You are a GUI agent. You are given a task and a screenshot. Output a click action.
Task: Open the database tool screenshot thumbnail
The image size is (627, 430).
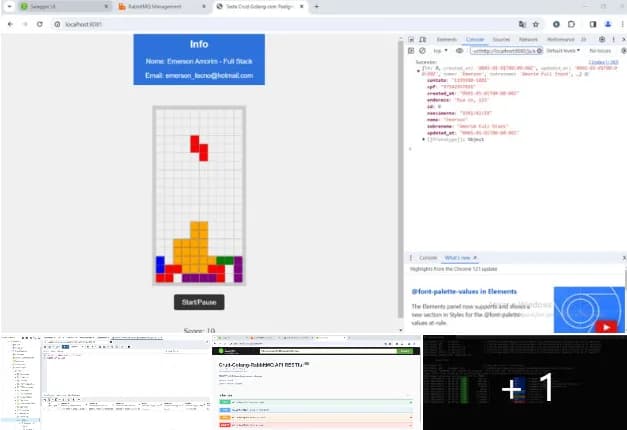pyautogui.click(x=106, y=383)
